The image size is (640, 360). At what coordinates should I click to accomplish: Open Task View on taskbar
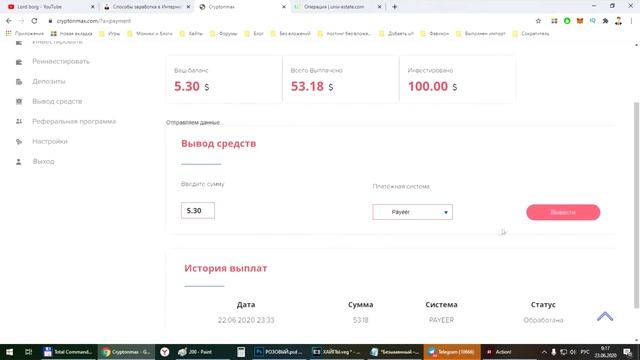pyautogui.click(x=28, y=352)
